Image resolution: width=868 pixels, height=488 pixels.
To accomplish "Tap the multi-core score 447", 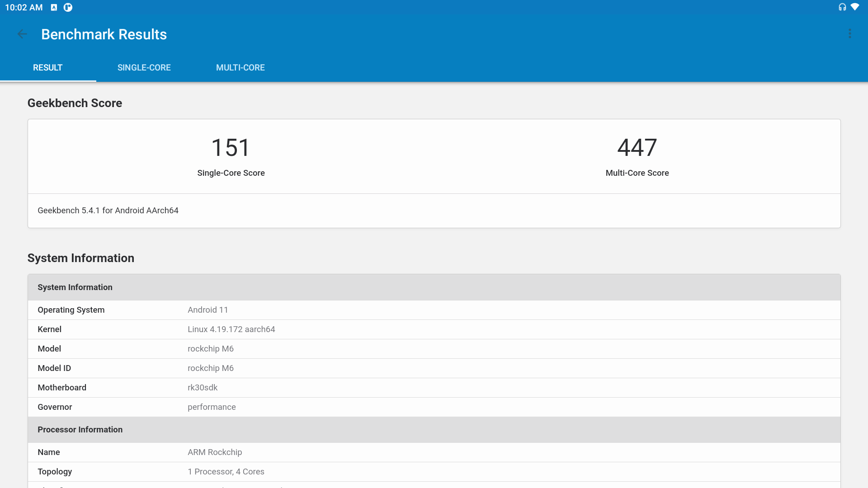I will coord(637,148).
